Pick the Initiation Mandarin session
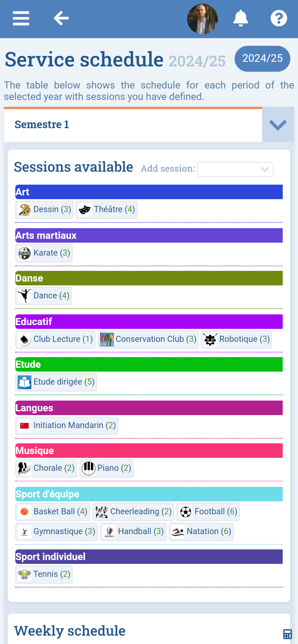The height and width of the screenshot is (644, 298). 67,426
